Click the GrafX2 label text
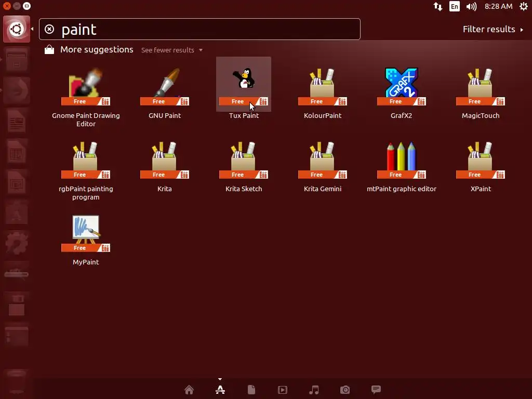 (x=402, y=116)
